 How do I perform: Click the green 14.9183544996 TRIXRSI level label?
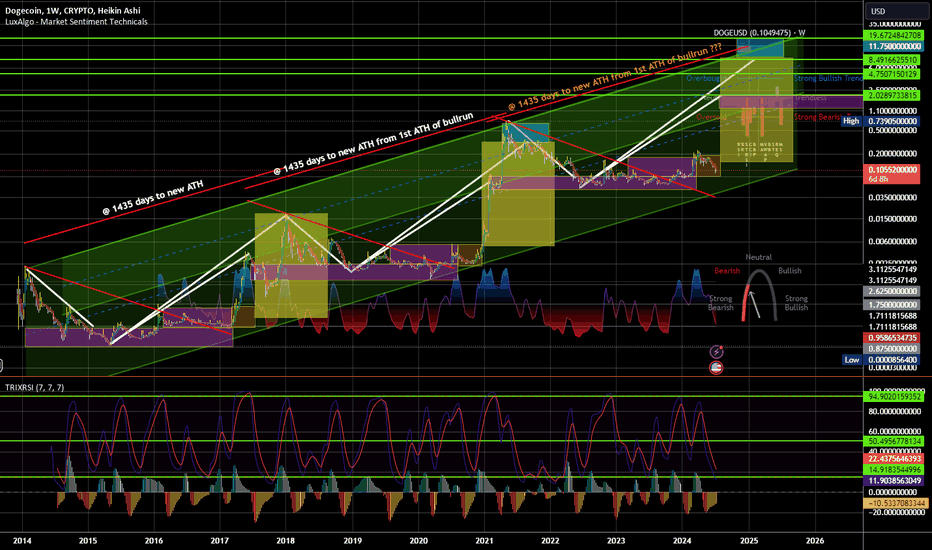coord(894,470)
